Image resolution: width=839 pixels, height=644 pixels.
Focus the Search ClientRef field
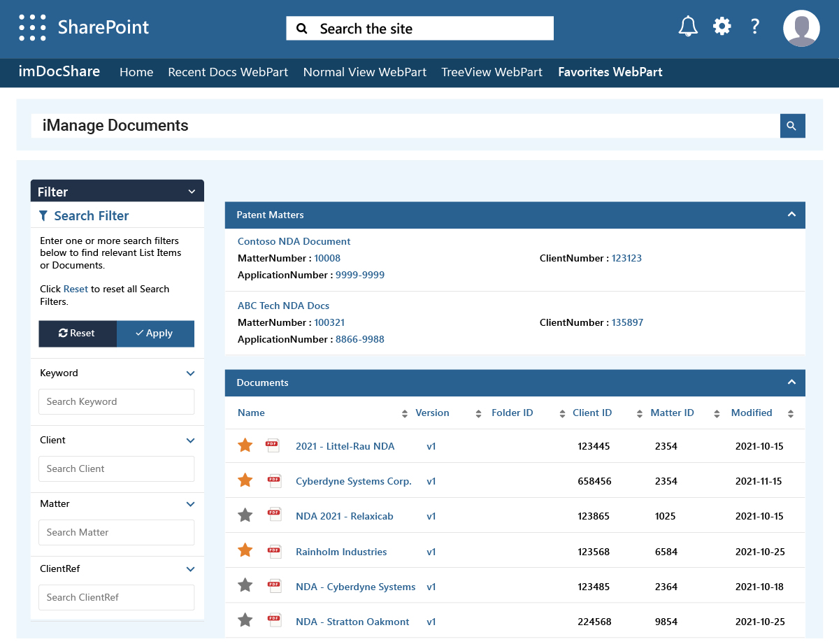pos(116,598)
